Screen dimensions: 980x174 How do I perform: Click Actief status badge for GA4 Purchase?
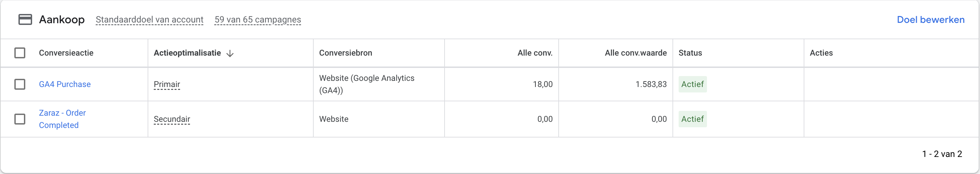click(x=692, y=84)
